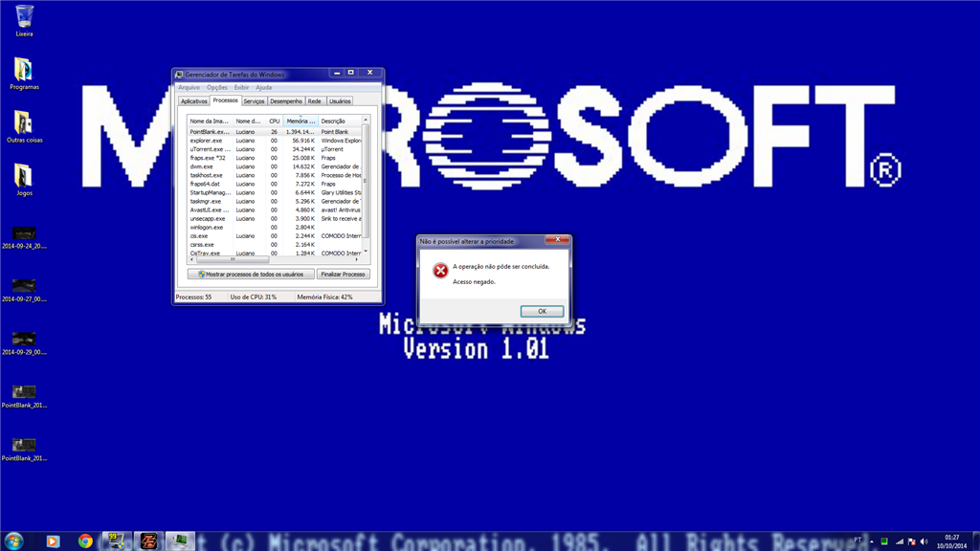Select the fraps64.dat process row
The image size is (980, 551).
click(275, 185)
